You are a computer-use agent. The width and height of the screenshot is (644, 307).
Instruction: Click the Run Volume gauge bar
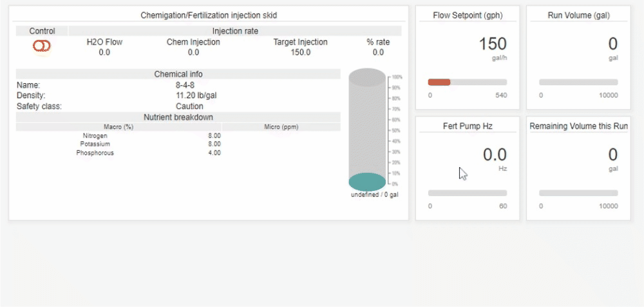click(578, 83)
